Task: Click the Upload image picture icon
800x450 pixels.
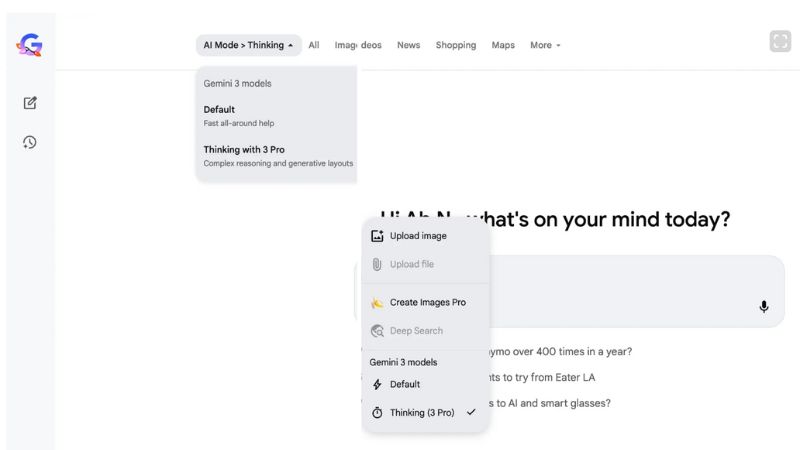Action: coord(377,236)
